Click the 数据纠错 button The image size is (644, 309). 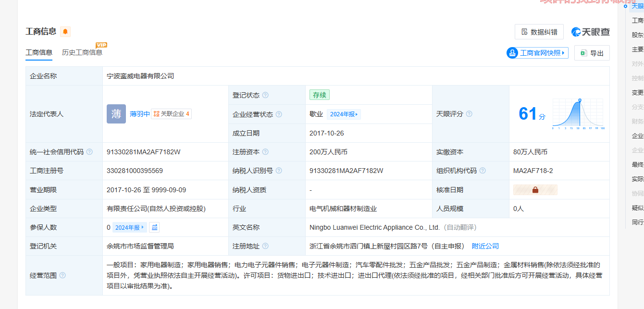[539, 32]
